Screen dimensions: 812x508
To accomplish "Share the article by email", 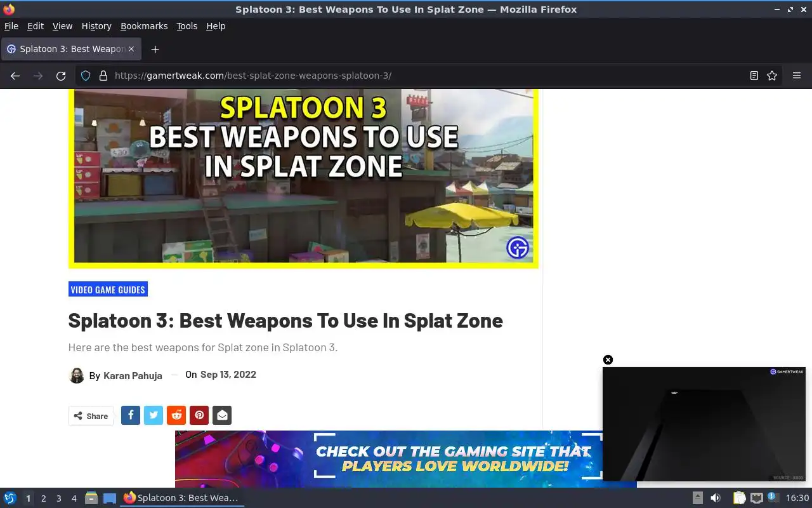I will 222,415.
